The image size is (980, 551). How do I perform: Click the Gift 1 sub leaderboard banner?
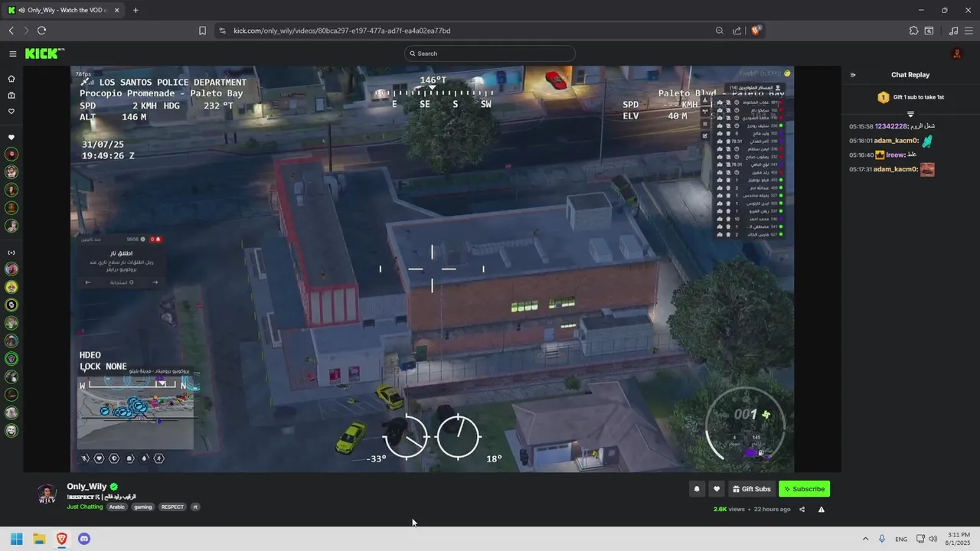(910, 97)
